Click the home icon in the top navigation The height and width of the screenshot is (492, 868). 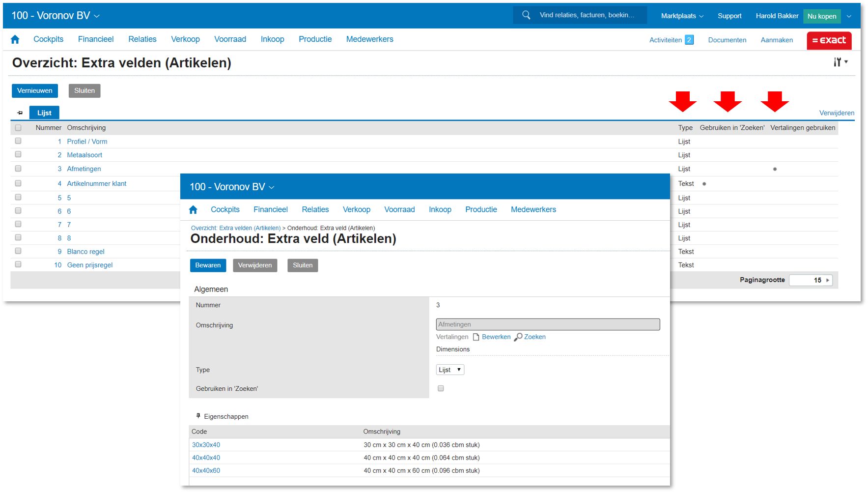tap(15, 39)
